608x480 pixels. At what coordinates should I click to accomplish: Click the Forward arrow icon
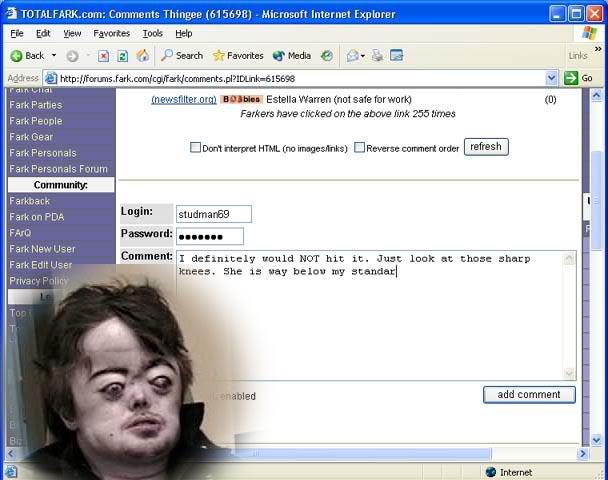click(72, 56)
